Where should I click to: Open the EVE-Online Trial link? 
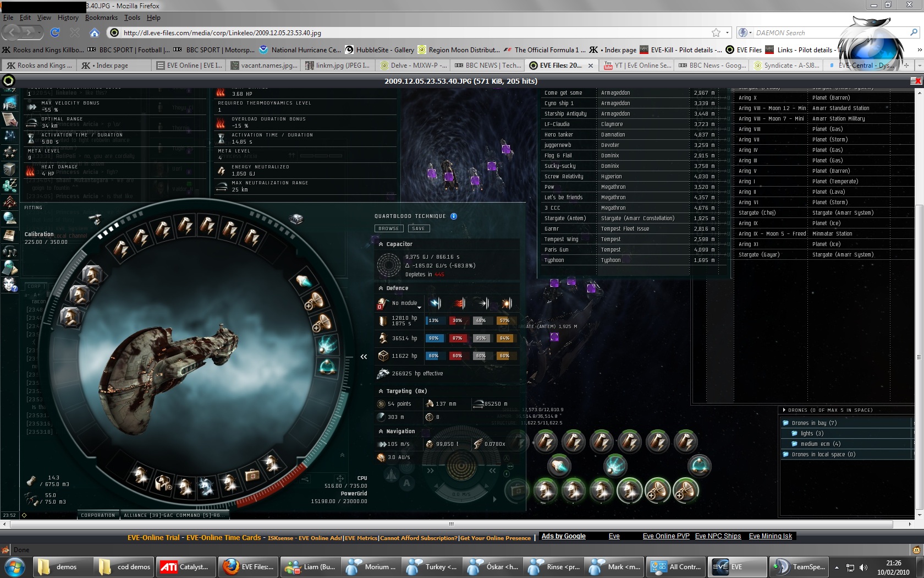(153, 538)
